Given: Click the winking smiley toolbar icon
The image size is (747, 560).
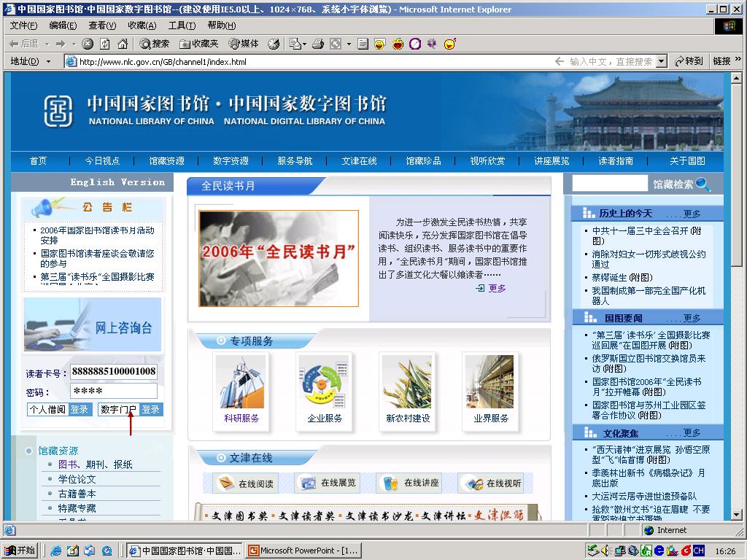Looking at the screenshot, I should [449, 44].
